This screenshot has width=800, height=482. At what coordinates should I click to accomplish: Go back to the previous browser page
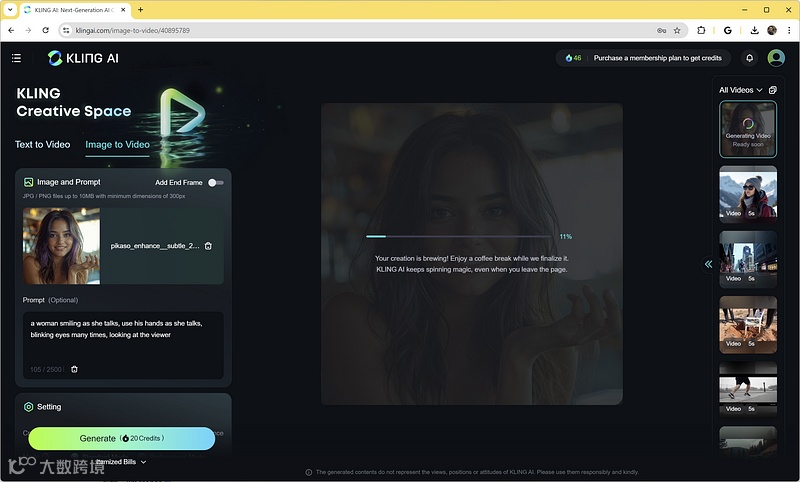(11, 31)
